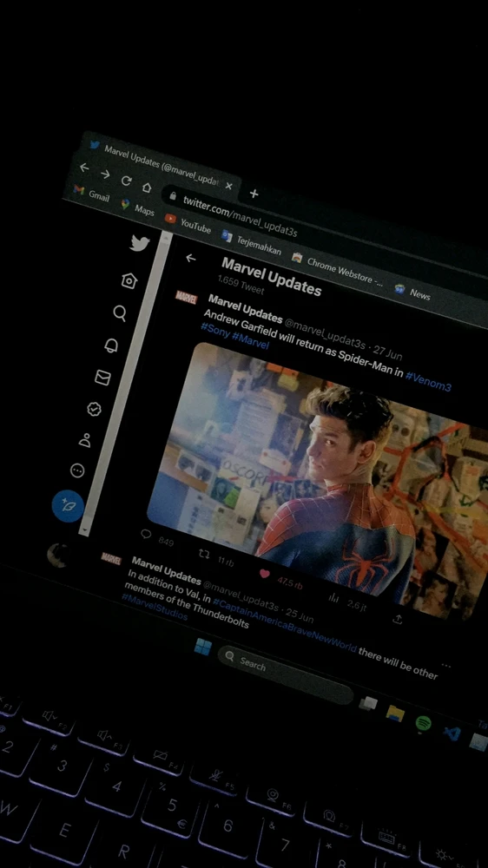Open the Notifications bell icon
The width and height of the screenshot is (488, 868).
click(x=111, y=345)
